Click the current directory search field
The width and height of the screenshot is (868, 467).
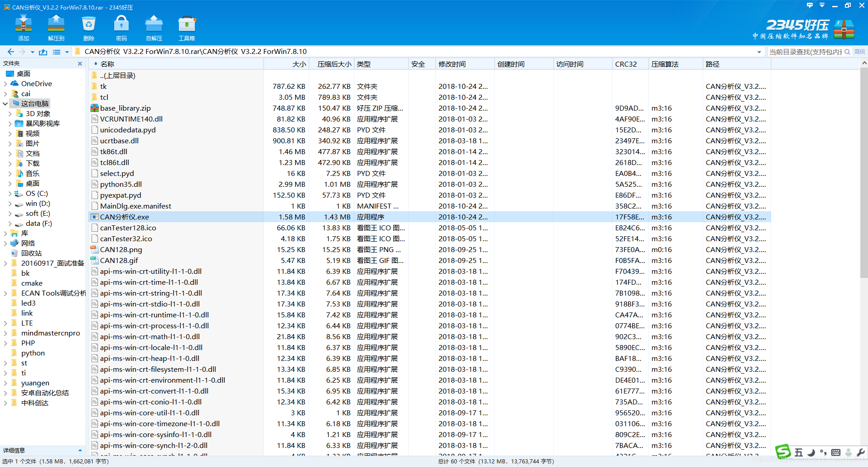point(805,52)
